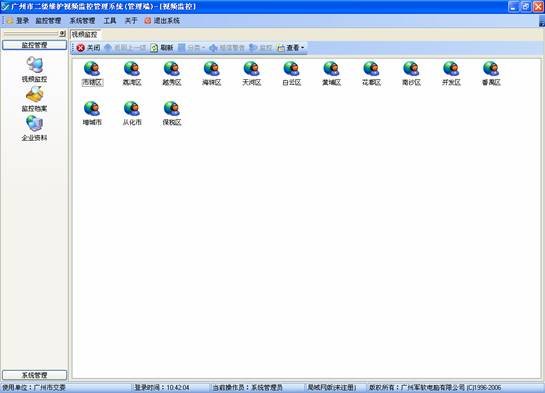The height and width of the screenshot is (393, 545).
Task: Click the 刷新 refresh toolbar button
Action: (162, 48)
